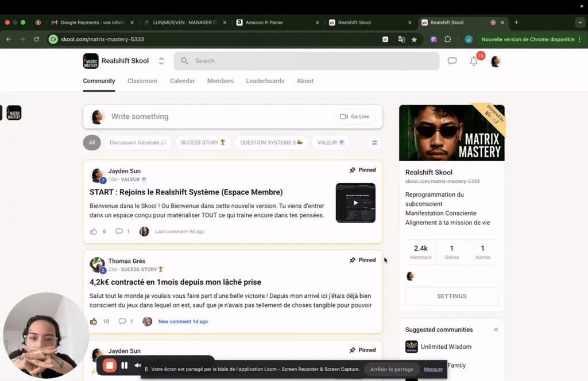This screenshot has height=381, width=588.
Task: Open the Classroom tab
Action: coord(142,81)
